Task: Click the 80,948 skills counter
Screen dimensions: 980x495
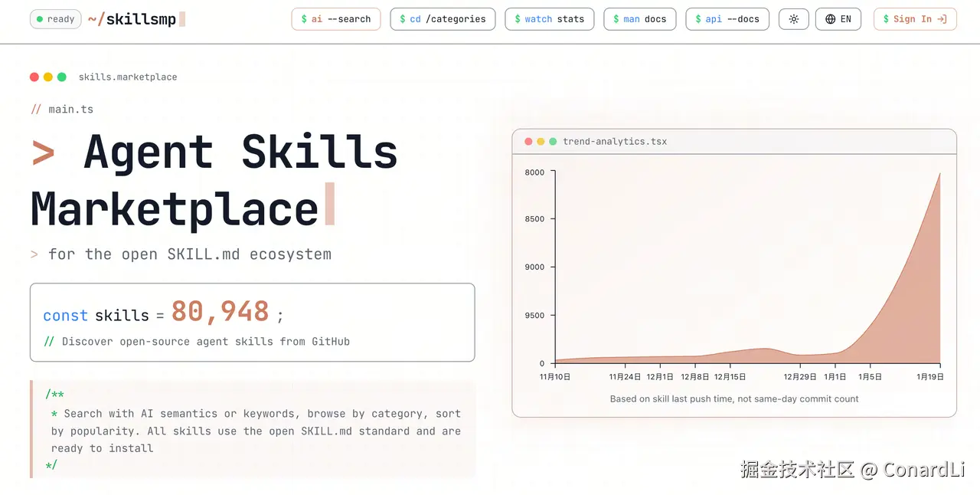Action: point(220,310)
